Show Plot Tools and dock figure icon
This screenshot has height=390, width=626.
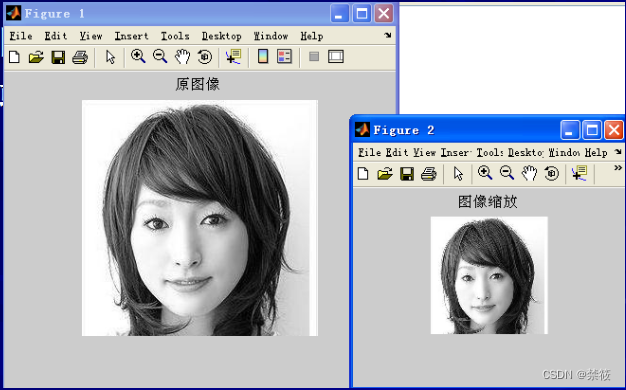click(x=336, y=57)
